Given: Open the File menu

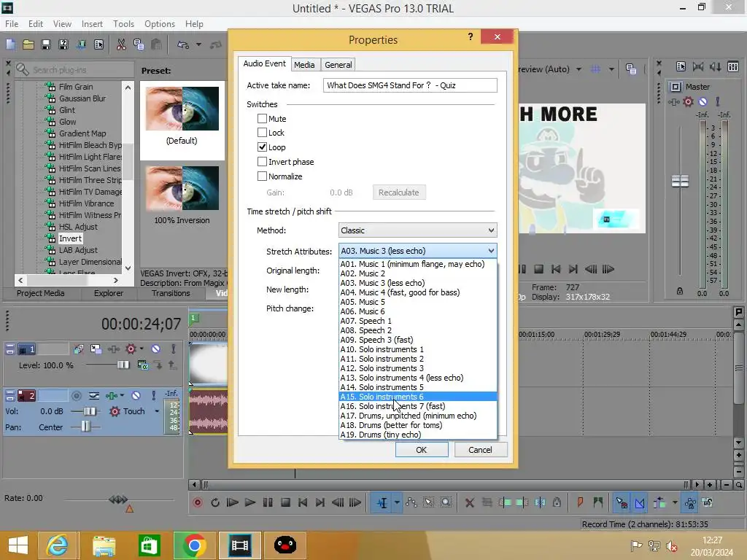Looking at the screenshot, I should tap(12, 24).
